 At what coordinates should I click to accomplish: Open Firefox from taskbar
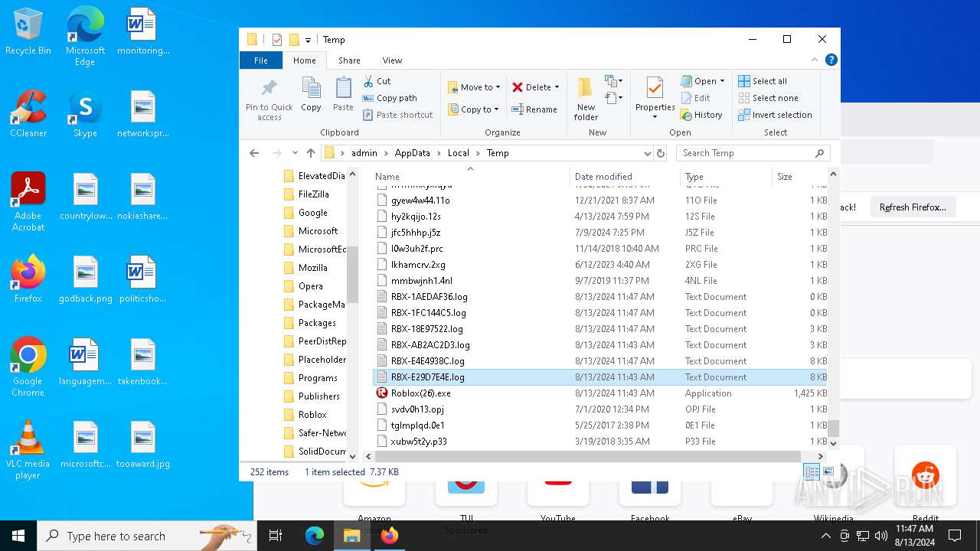(x=390, y=536)
